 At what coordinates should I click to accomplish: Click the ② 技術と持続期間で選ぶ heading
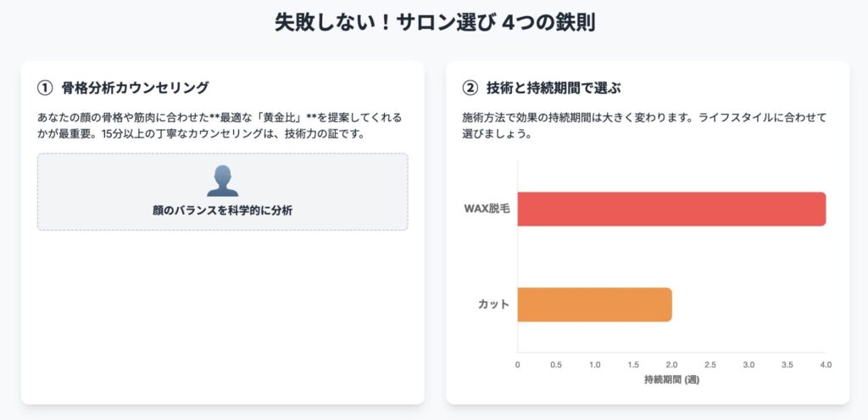545,87
